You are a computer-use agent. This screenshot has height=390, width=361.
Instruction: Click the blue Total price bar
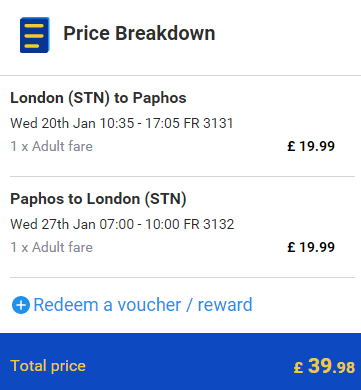click(180, 361)
